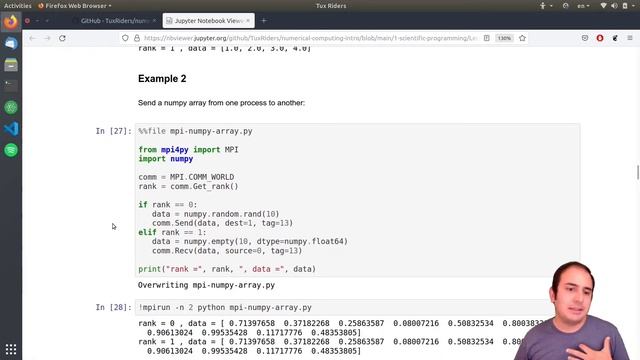Select the Jupyter Notebook Viewer tab
Image resolution: width=640 pixels, height=360 pixels.
pyautogui.click(x=208, y=20)
